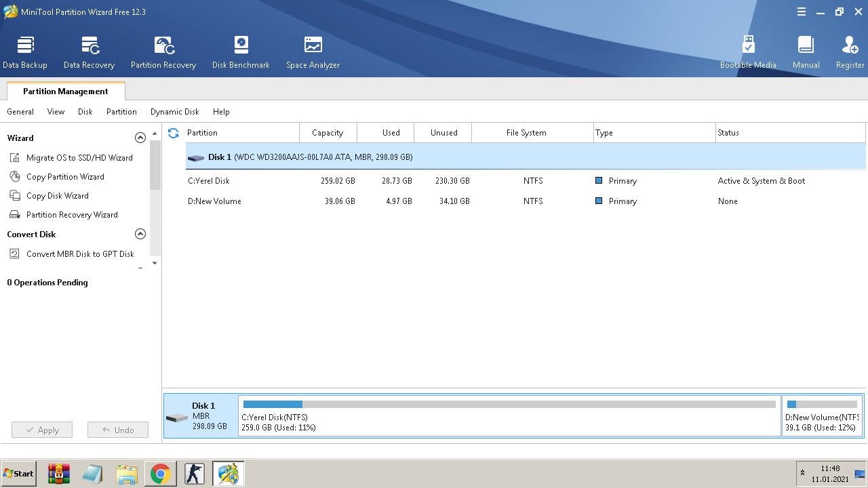Viewport: 868px width, 488px height.
Task: Sort by the Partition column header
Action: (x=242, y=133)
